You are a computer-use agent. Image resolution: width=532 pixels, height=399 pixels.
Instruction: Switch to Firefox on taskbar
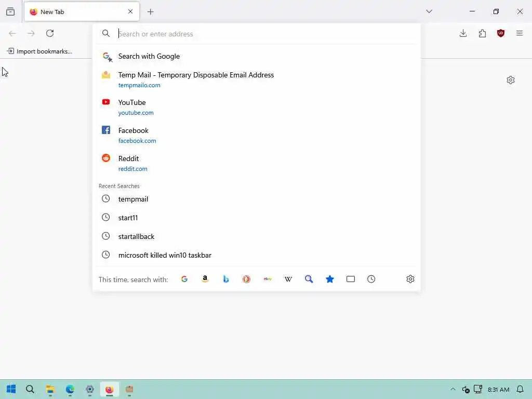click(x=109, y=389)
